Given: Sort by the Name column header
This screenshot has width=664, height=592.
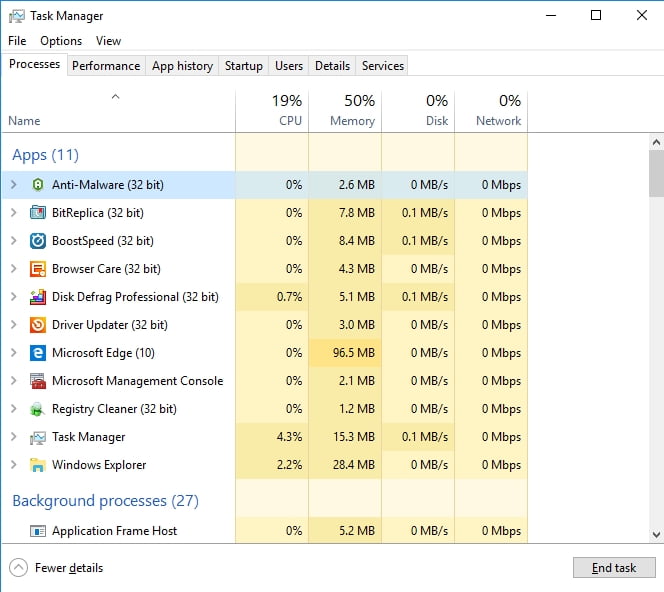Looking at the screenshot, I should pyautogui.click(x=118, y=111).
